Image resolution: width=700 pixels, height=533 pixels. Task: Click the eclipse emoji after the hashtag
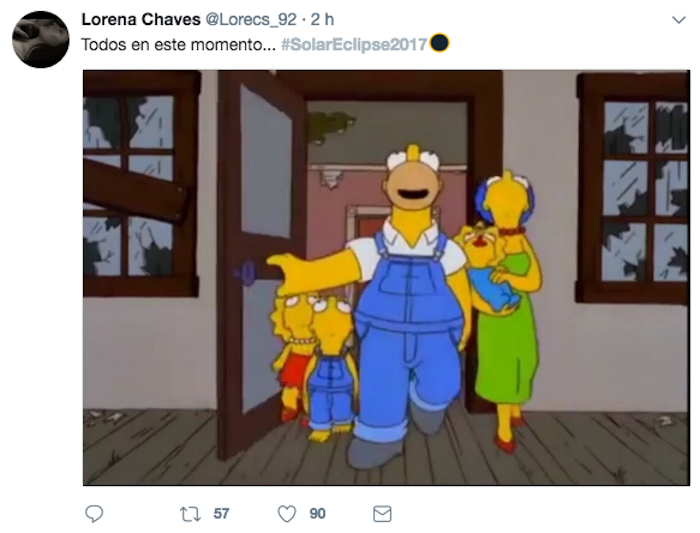point(439,44)
